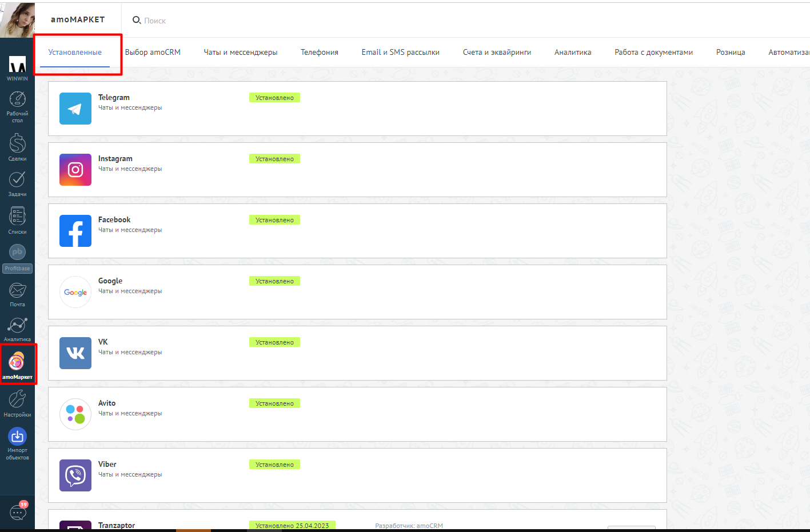Image resolution: width=810 pixels, height=532 pixels.
Task: Open Profitbase sidebar icon
Action: [17, 252]
